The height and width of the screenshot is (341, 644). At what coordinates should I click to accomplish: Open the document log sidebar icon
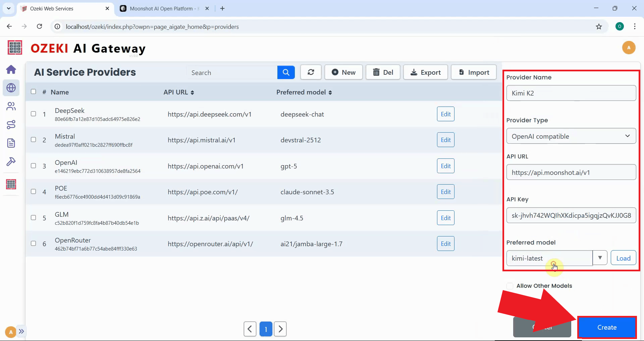(11, 143)
